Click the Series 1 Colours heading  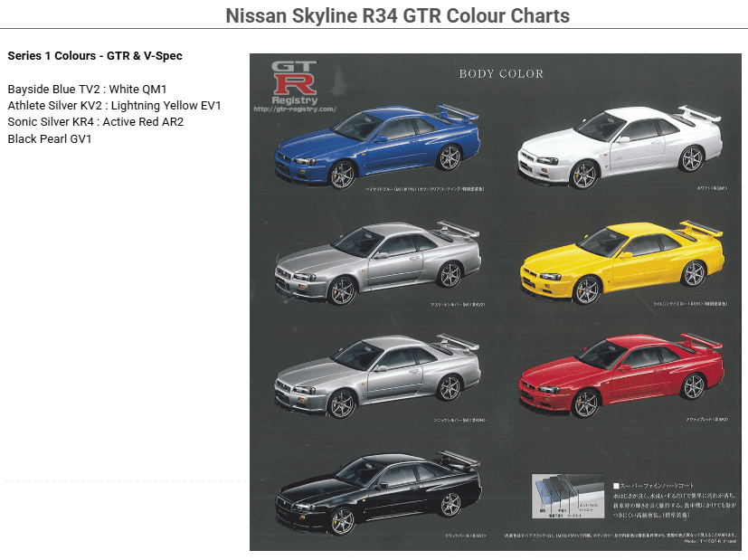(x=95, y=56)
